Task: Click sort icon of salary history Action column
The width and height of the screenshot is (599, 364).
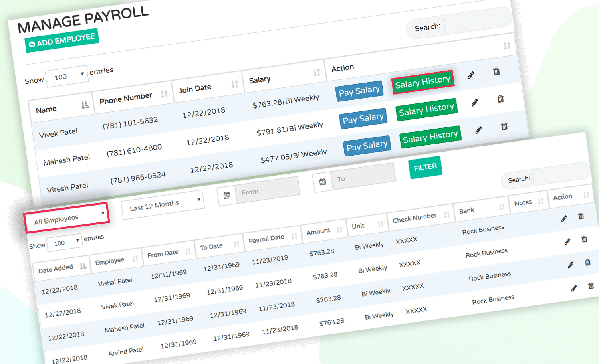Action: (586, 195)
